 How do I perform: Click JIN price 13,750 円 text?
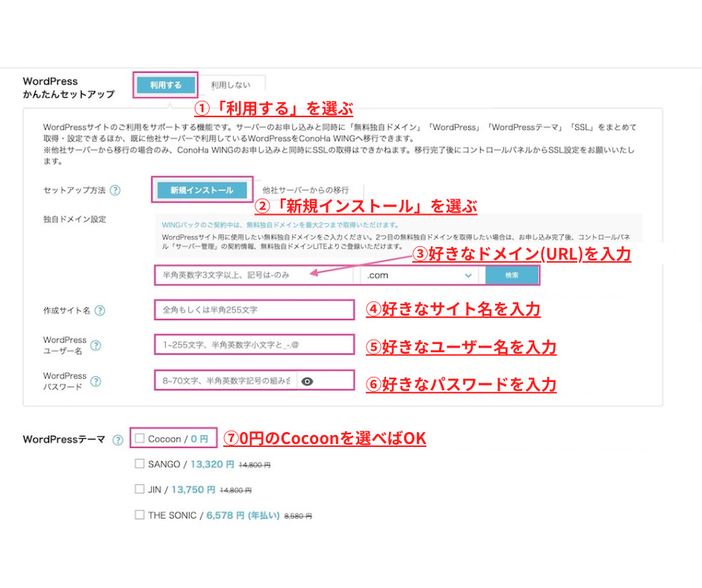pos(193,490)
